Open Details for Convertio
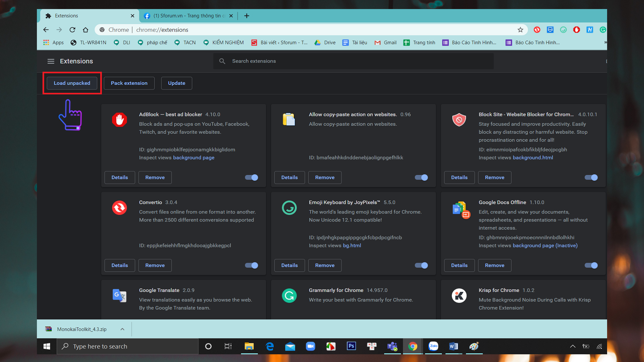The image size is (644, 362). click(120, 265)
